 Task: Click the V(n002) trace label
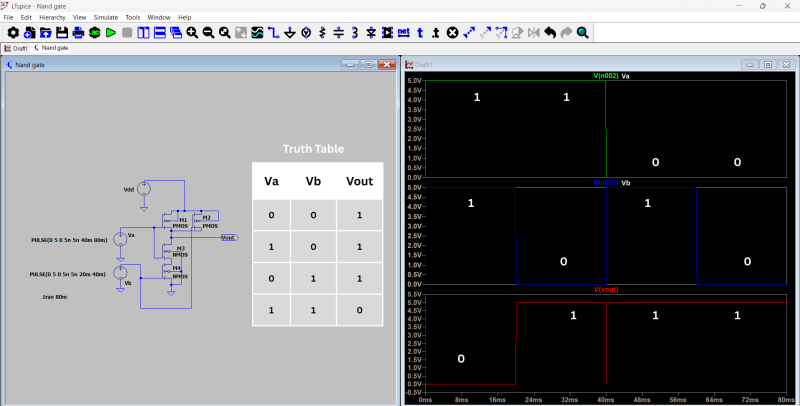606,76
